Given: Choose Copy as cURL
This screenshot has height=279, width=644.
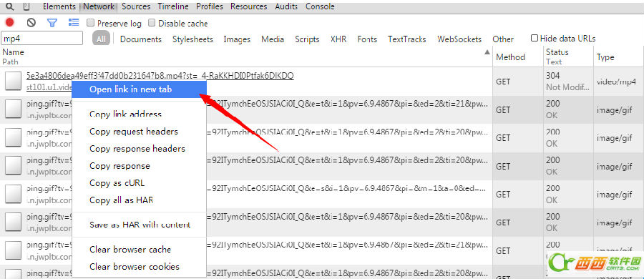Looking at the screenshot, I should click(x=139, y=183).
